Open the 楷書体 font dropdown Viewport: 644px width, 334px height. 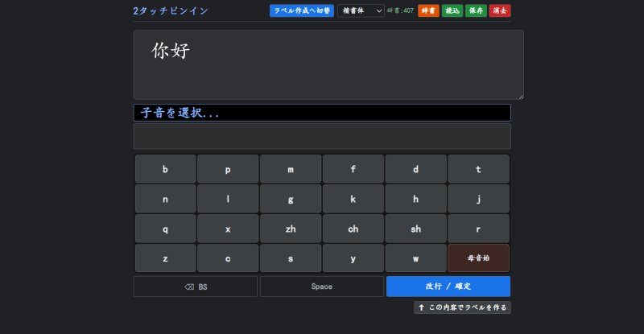[x=361, y=11]
